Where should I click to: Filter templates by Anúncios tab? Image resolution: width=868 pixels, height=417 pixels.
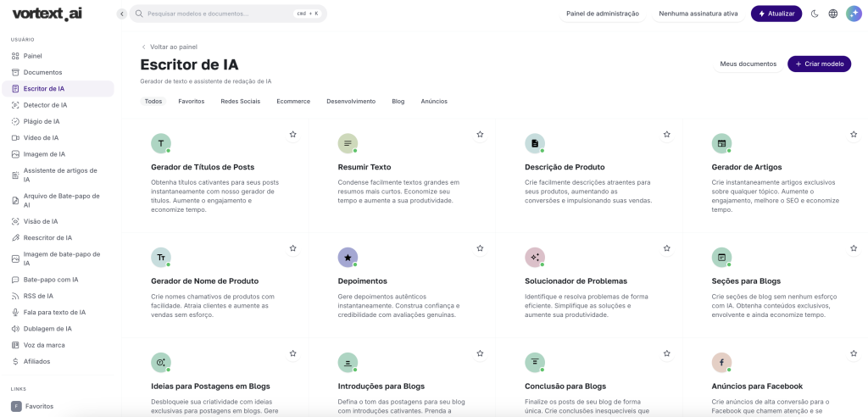coord(434,102)
